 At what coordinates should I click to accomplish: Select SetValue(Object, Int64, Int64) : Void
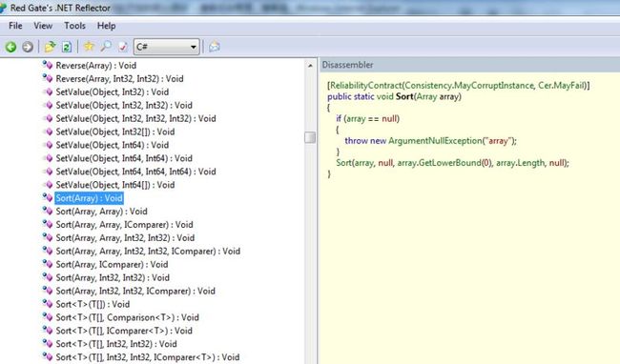pyautogui.click(x=124, y=158)
